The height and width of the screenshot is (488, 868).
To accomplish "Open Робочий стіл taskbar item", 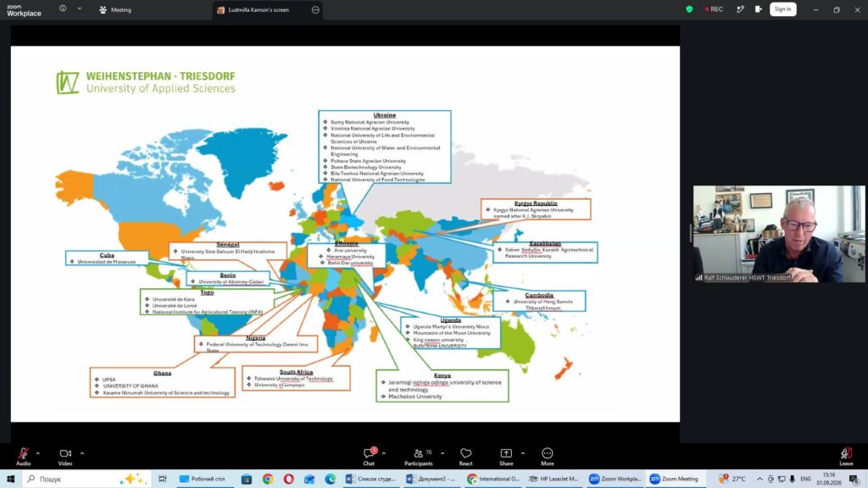I will 203,480.
